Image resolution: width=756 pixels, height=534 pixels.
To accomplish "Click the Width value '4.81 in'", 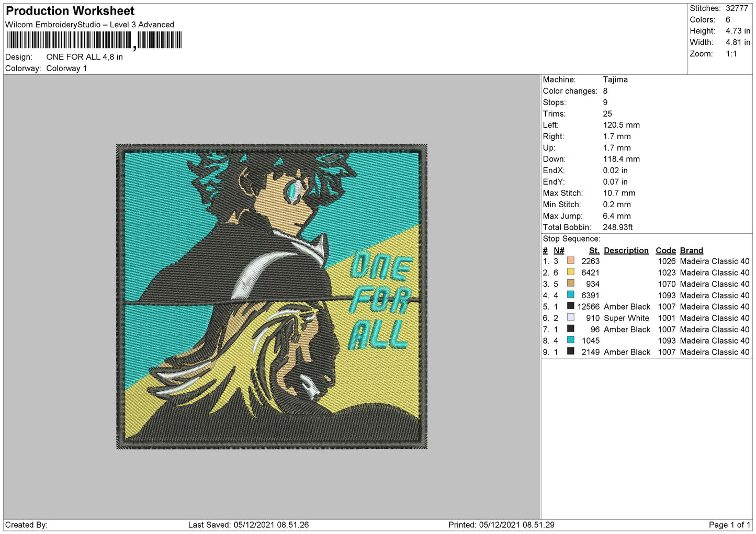I will 738,42.
